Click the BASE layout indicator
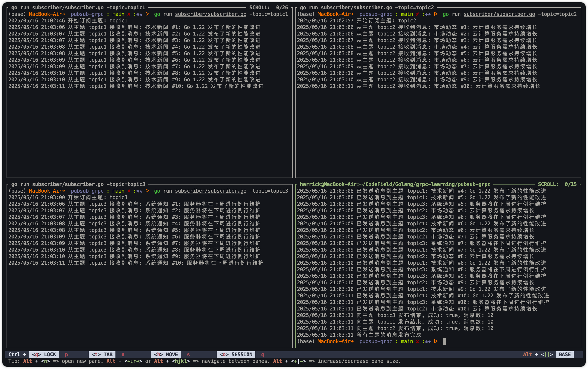The height and width of the screenshot is (369, 588). (564, 354)
